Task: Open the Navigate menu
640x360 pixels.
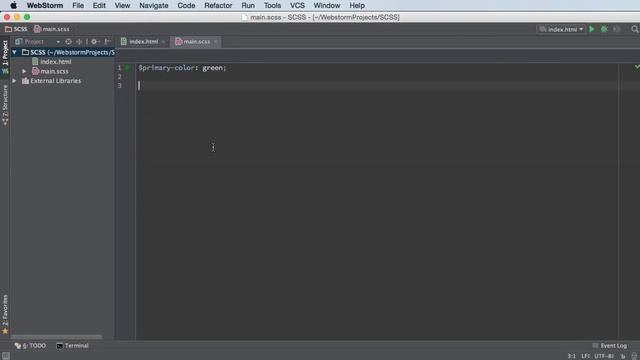Action: point(153,5)
